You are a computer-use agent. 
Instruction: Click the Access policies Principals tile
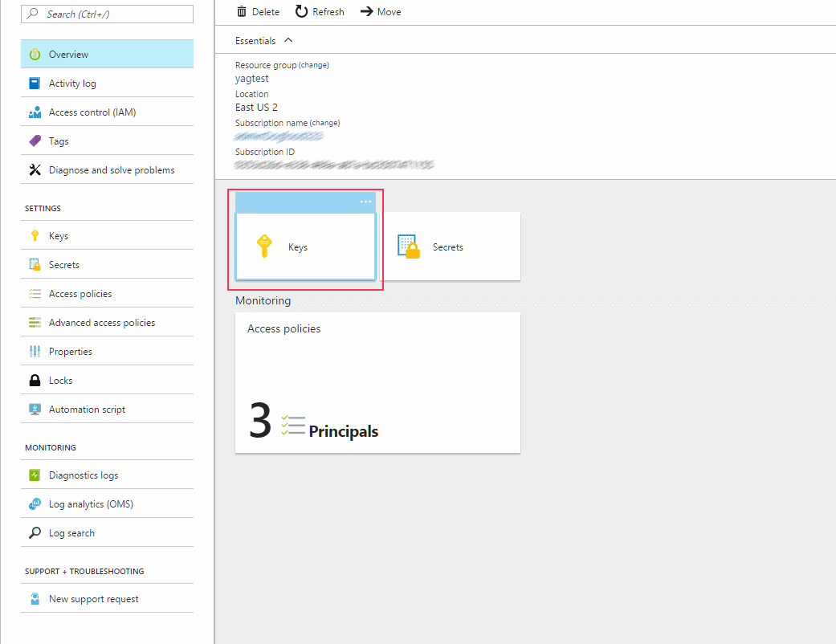pyautogui.click(x=377, y=383)
